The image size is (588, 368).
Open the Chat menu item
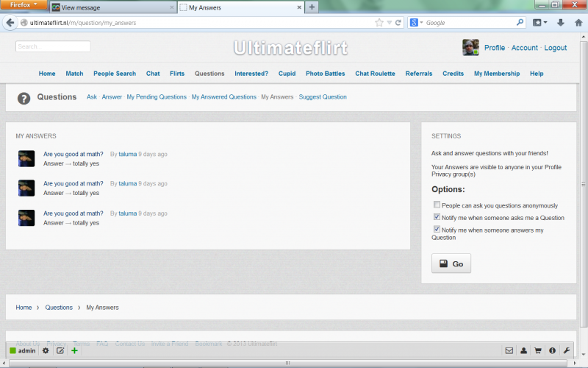[x=153, y=74]
